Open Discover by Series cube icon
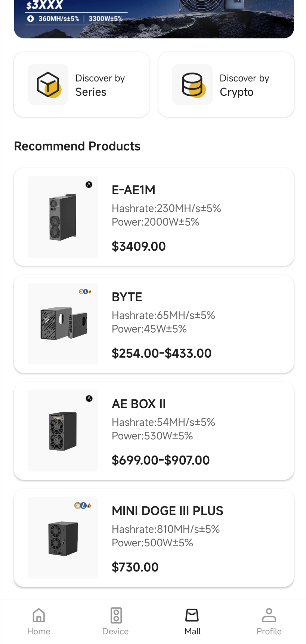Viewport: 306px width, 644px height. (48, 85)
